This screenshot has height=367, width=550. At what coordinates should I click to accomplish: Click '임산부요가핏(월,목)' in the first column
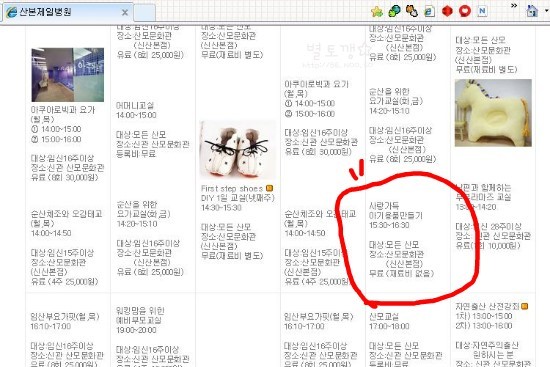[65, 316]
